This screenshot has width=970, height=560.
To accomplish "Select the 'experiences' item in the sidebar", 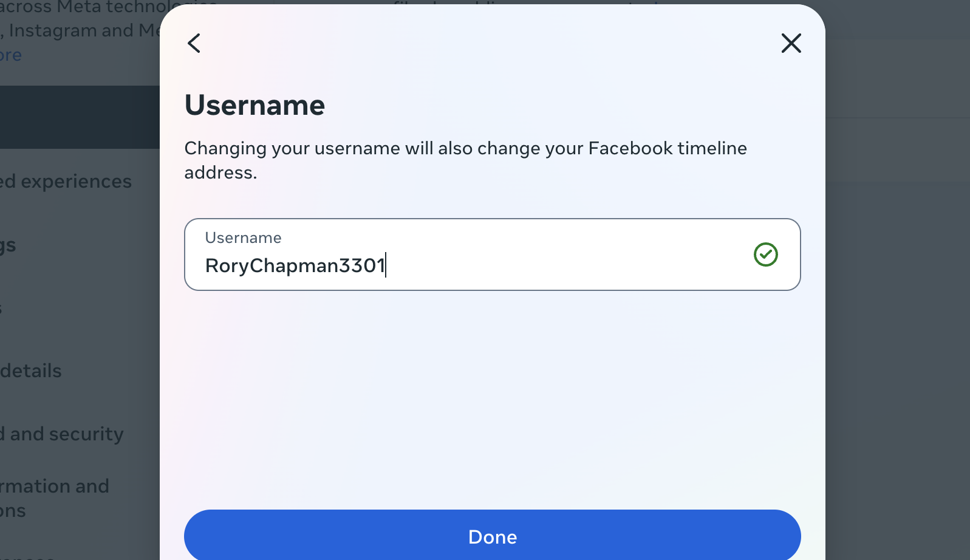I will click(66, 180).
